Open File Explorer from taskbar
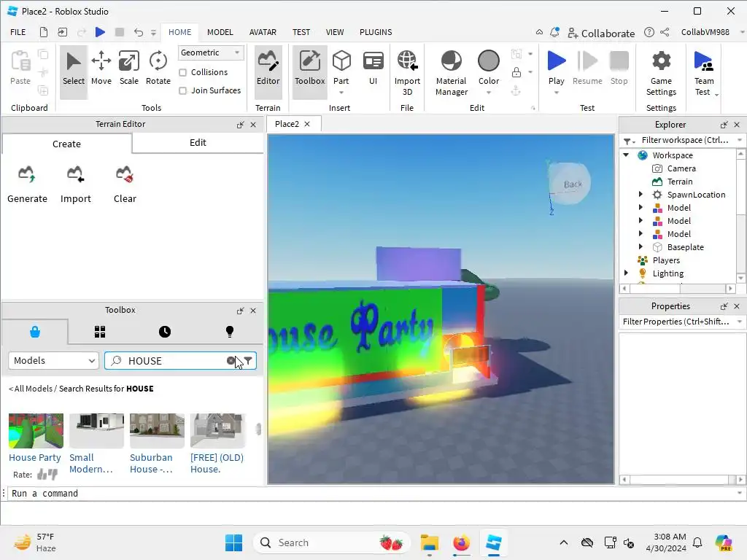The width and height of the screenshot is (747, 560). click(429, 542)
